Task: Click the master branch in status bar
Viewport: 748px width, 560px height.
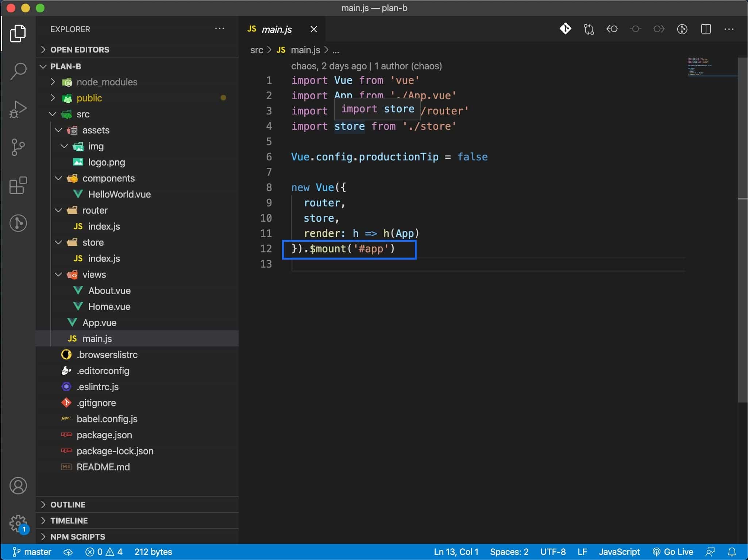Action: (x=32, y=552)
